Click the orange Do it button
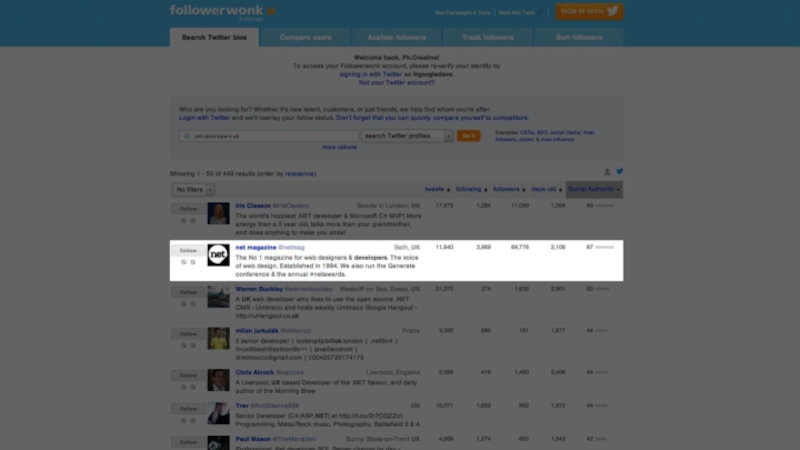This screenshot has height=450, width=800. click(x=468, y=136)
